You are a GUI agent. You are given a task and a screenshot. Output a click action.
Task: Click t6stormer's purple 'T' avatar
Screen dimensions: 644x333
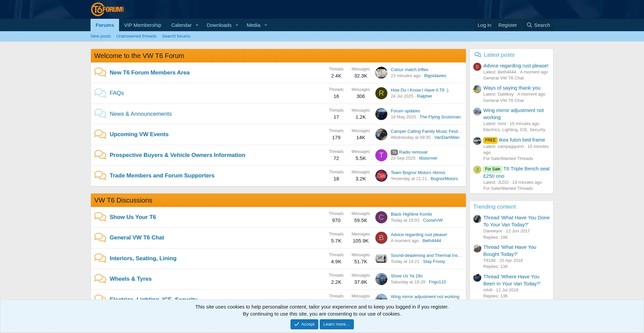[381, 155]
